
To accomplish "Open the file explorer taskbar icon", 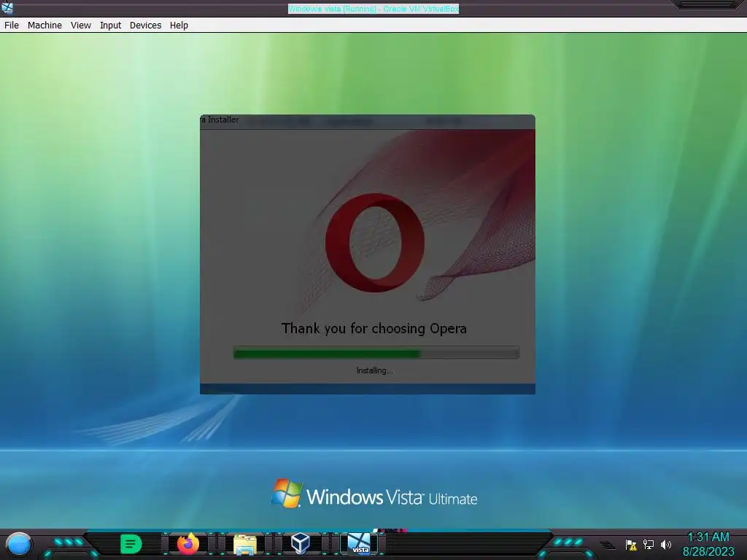I will click(245, 544).
